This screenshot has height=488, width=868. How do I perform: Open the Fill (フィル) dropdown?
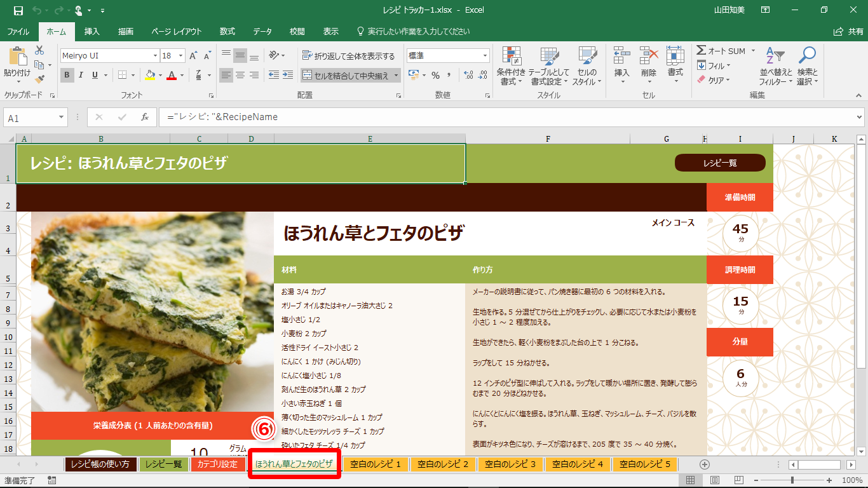714,65
